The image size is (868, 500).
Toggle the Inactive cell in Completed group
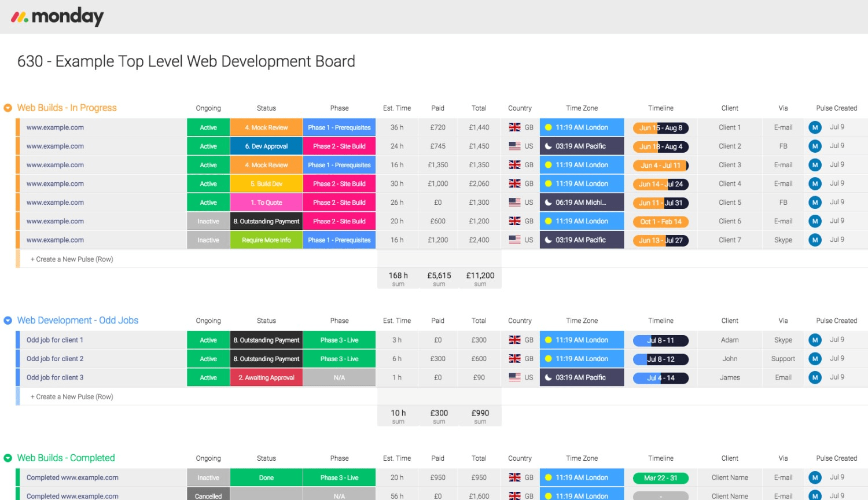click(x=208, y=477)
